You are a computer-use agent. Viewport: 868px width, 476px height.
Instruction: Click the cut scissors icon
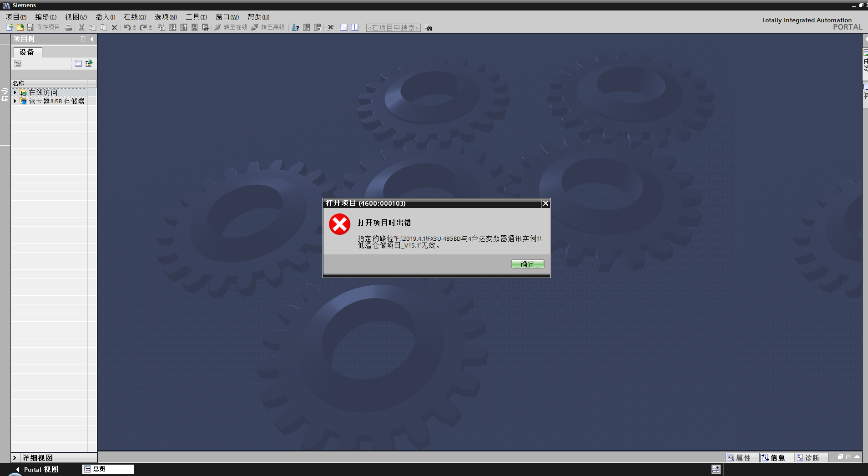pos(82,27)
